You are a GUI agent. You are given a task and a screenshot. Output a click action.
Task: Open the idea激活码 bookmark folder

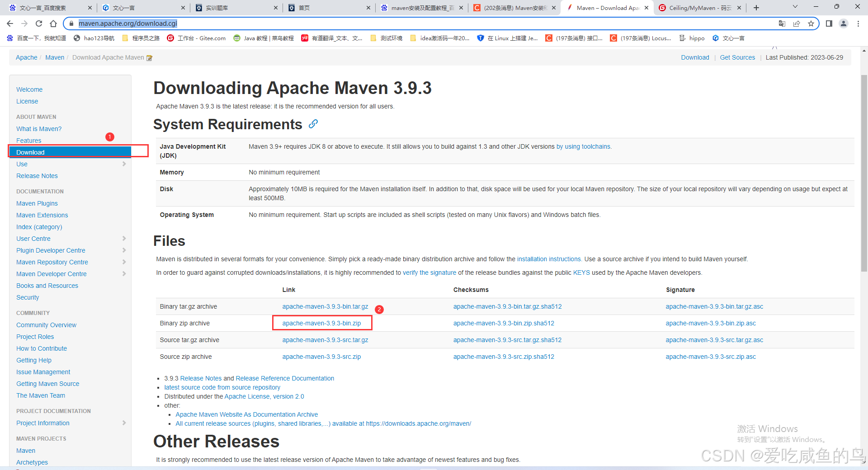click(440, 38)
